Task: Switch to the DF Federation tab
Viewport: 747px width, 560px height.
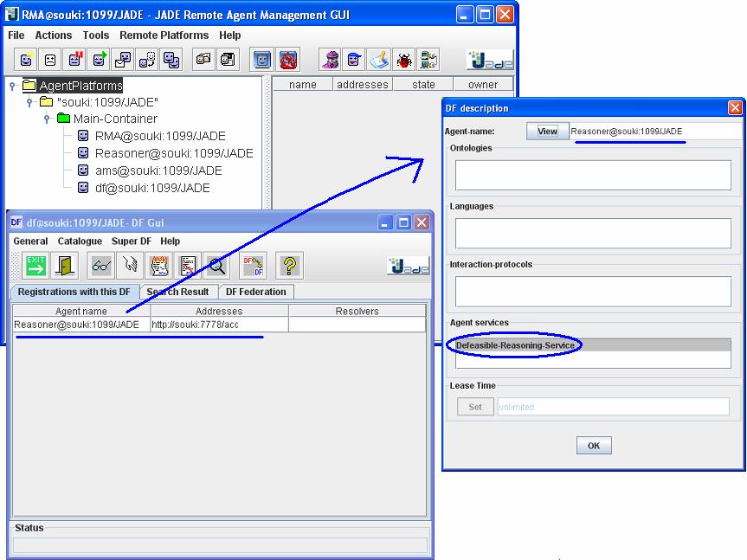Action: tap(256, 292)
